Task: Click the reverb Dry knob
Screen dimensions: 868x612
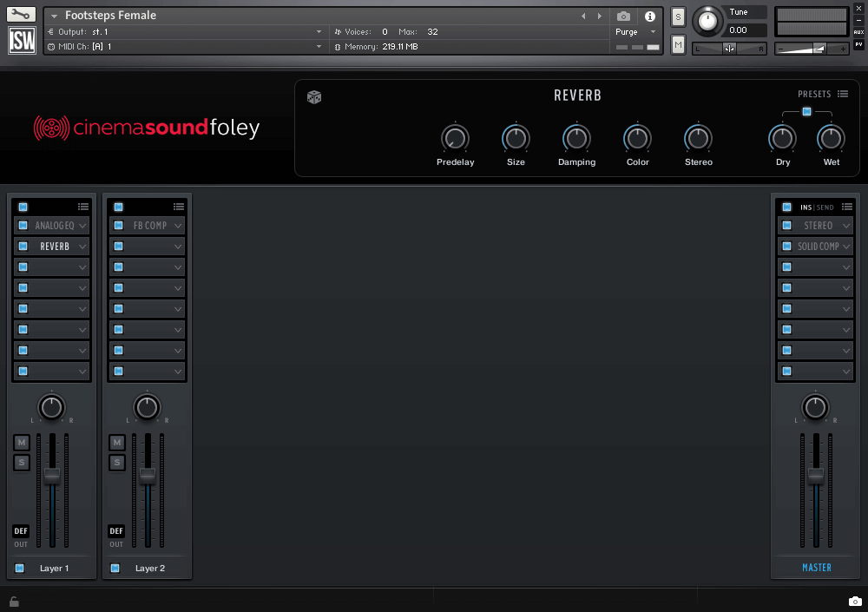Action: [782, 138]
